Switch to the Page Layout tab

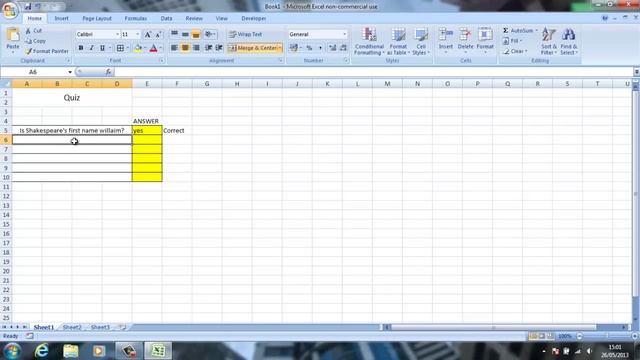[x=97, y=18]
